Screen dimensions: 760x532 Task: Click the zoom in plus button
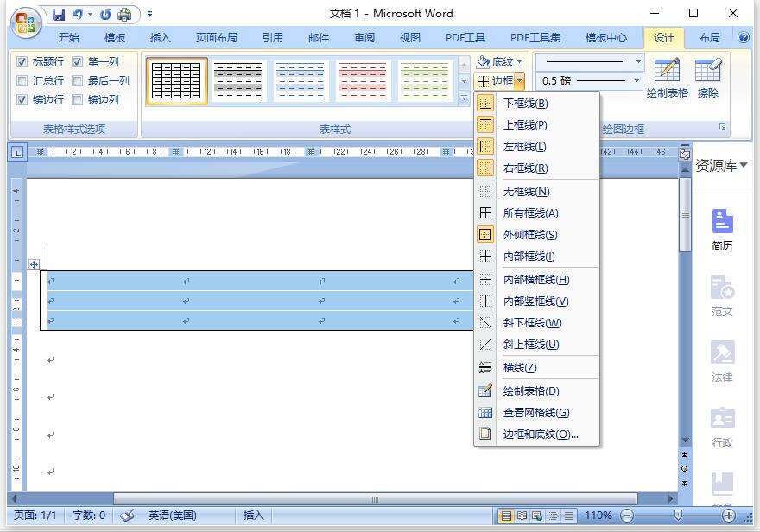[x=729, y=516]
